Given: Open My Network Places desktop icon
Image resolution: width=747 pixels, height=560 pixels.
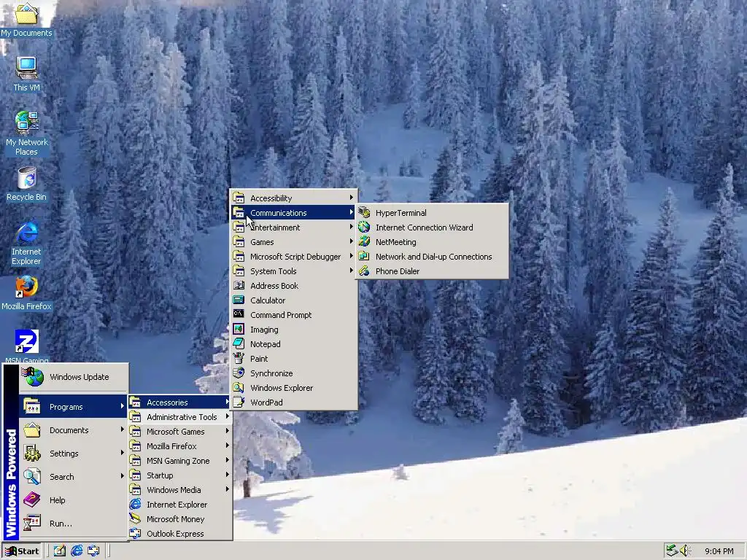Looking at the screenshot, I should (26, 133).
